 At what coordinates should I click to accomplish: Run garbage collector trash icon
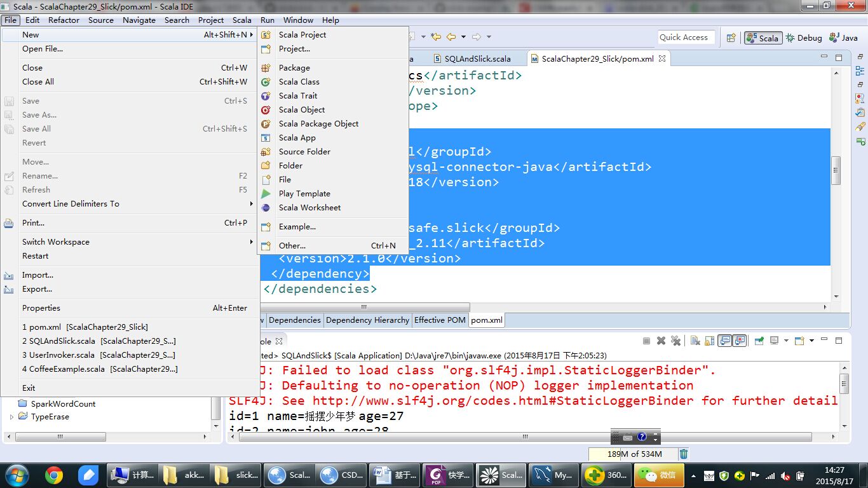684,454
